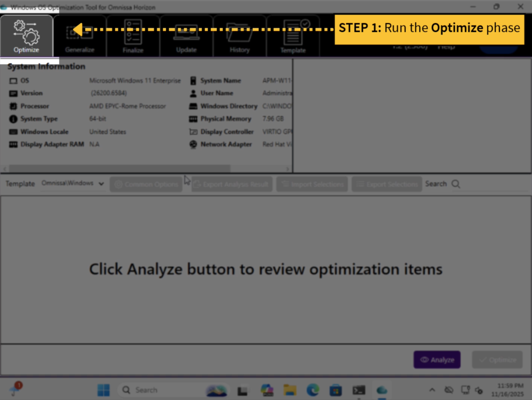Click Export Analysis Result button

232,184
